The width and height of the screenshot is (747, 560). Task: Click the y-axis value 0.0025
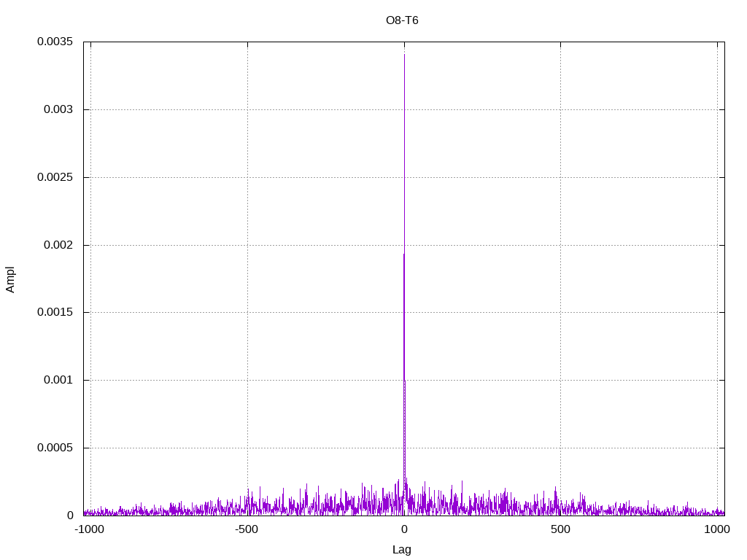55,177
